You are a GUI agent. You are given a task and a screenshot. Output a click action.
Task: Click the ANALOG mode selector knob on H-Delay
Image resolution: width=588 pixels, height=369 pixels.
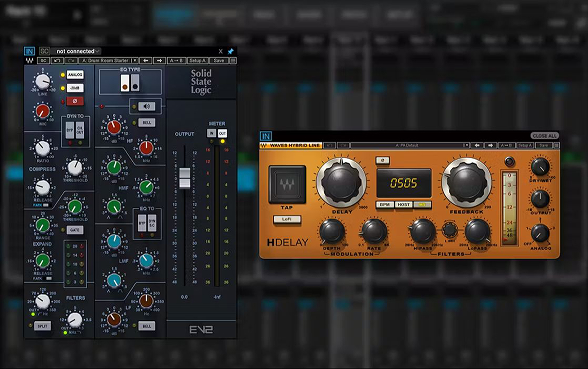540,232
